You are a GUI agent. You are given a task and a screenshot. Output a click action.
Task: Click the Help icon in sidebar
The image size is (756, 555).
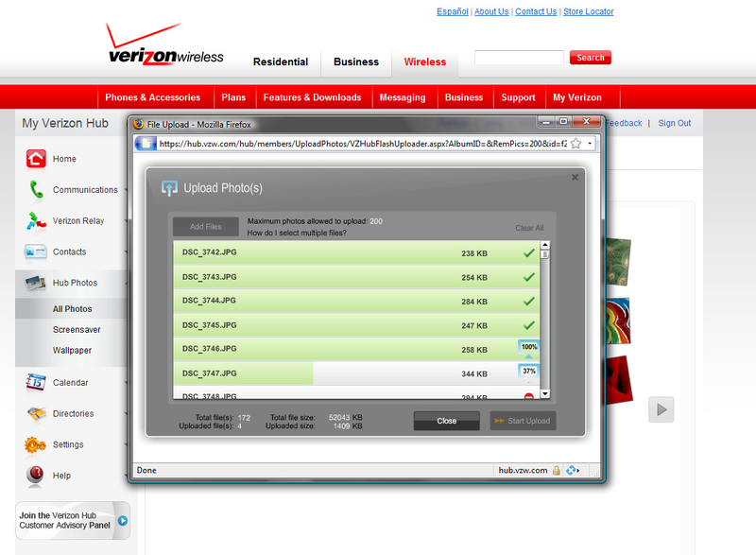pos(35,475)
